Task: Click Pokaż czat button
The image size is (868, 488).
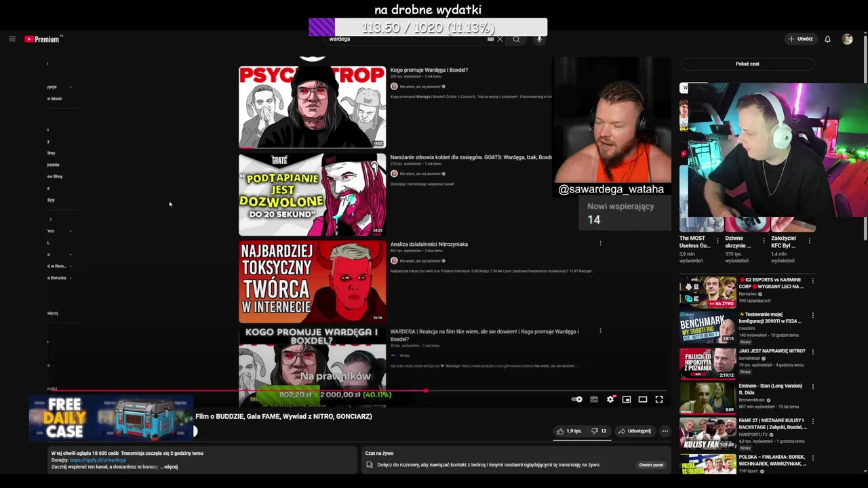Action: 747,64
